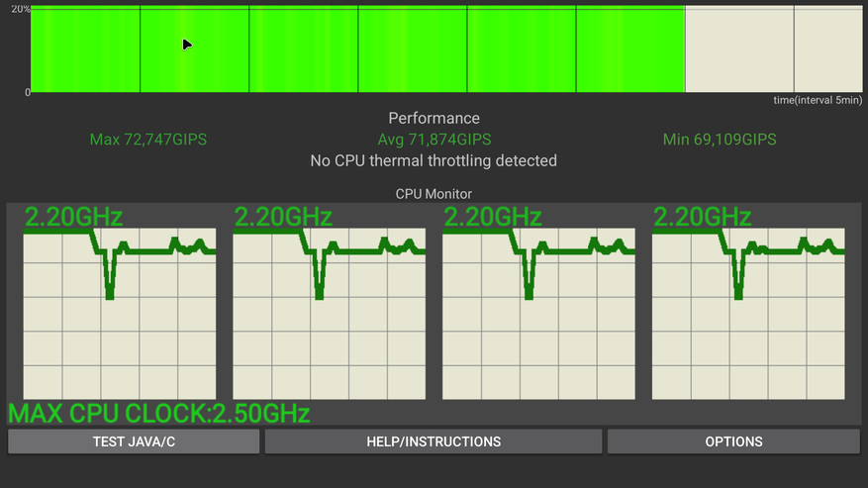Click the Min 69,109GIPS value
Image resolution: width=868 pixels, height=488 pixels.
click(x=720, y=140)
